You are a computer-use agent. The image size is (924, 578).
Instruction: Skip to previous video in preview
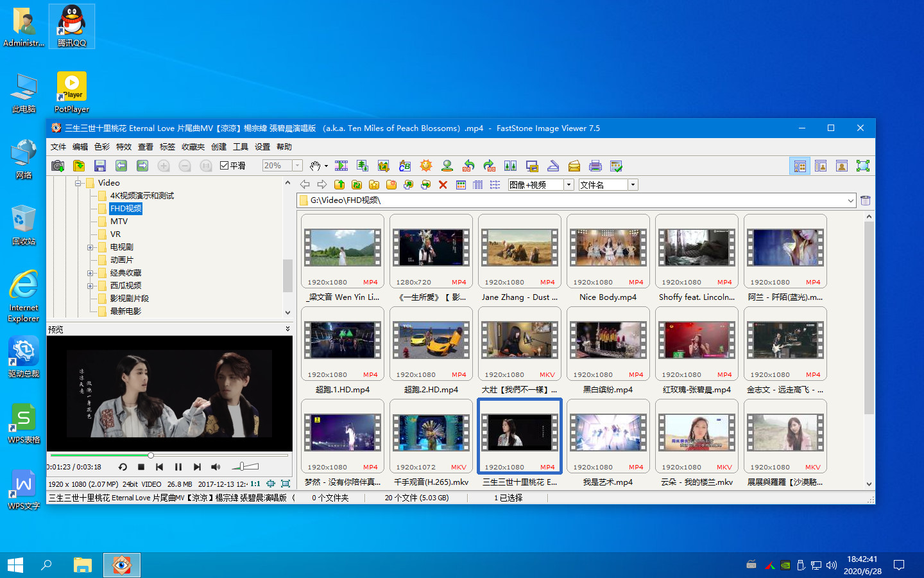tap(160, 467)
